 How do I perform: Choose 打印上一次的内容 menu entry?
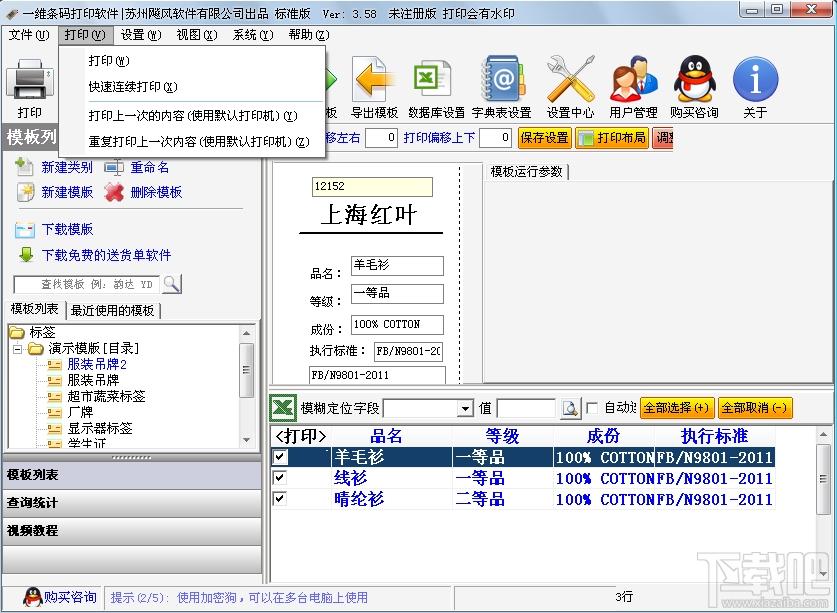pos(192,116)
